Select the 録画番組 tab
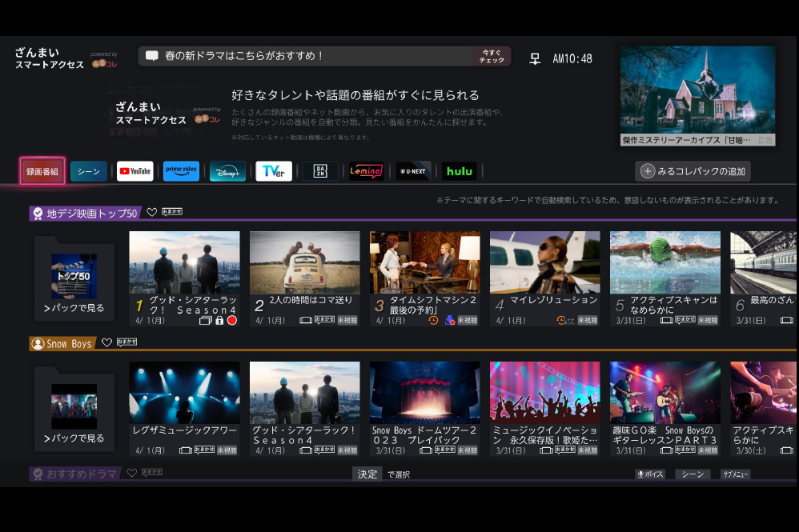The height and width of the screenshot is (532, 799). pyautogui.click(x=42, y=171)
